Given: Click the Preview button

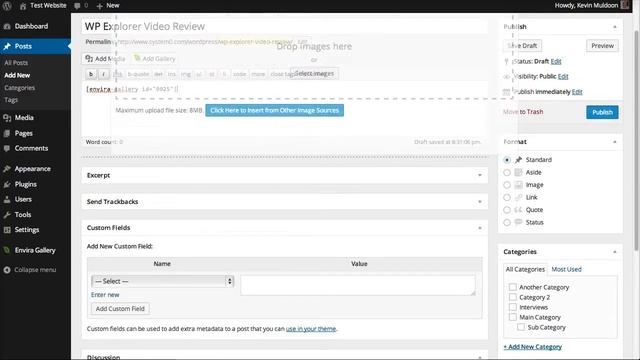Looking at the screenshot, I should (x=602, y=46).
